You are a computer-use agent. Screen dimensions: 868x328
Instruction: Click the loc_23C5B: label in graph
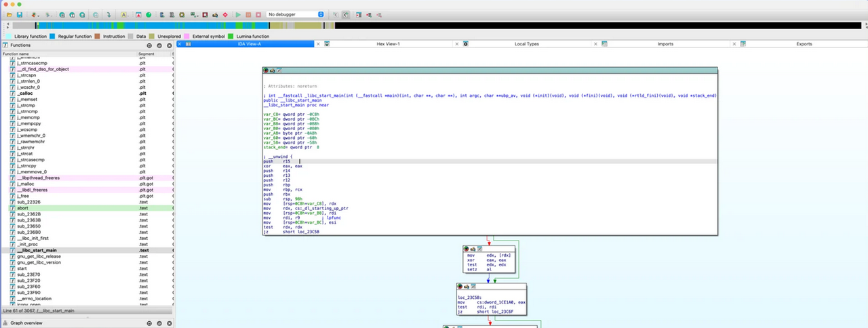471,298
